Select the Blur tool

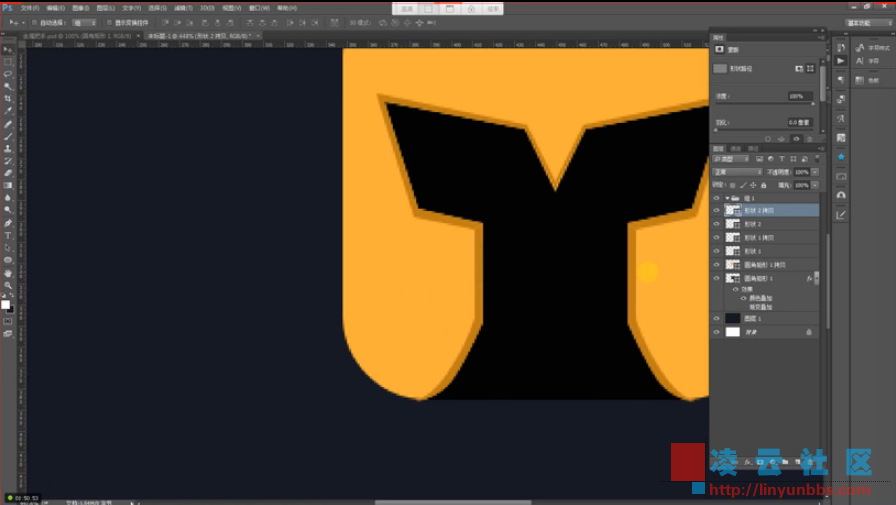point(8,198)
